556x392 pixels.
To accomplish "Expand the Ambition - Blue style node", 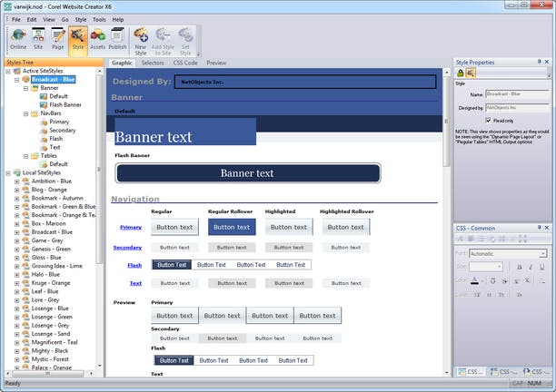I will pos(16,181).
